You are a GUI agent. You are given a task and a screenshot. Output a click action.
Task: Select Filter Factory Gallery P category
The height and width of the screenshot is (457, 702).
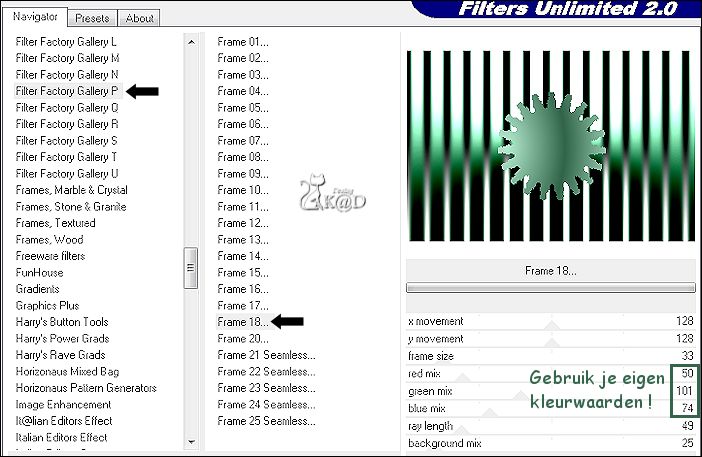pos(67,91)
